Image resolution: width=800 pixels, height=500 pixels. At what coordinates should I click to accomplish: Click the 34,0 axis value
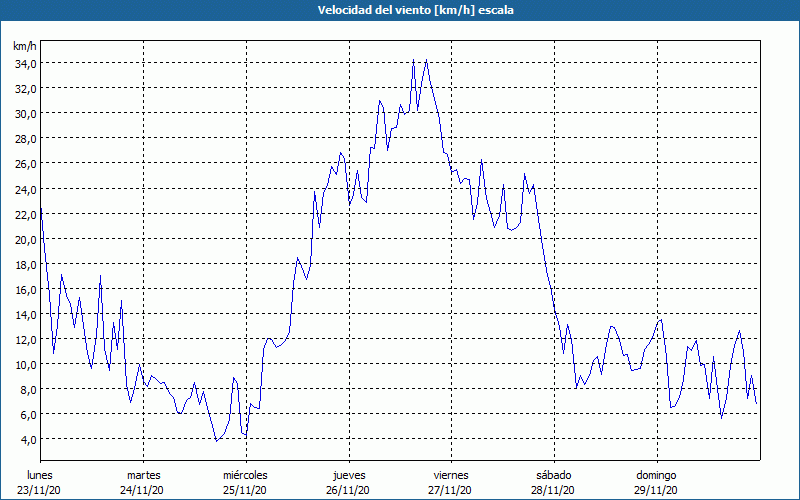pyautogui.click(x=26, y=64)
